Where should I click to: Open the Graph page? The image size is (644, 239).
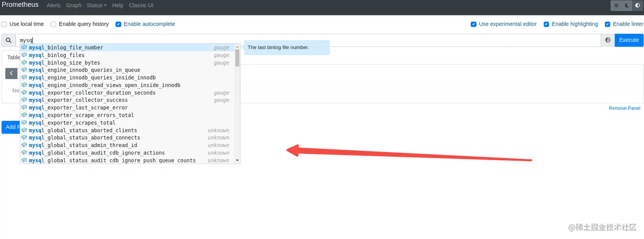tap(74, 6)
